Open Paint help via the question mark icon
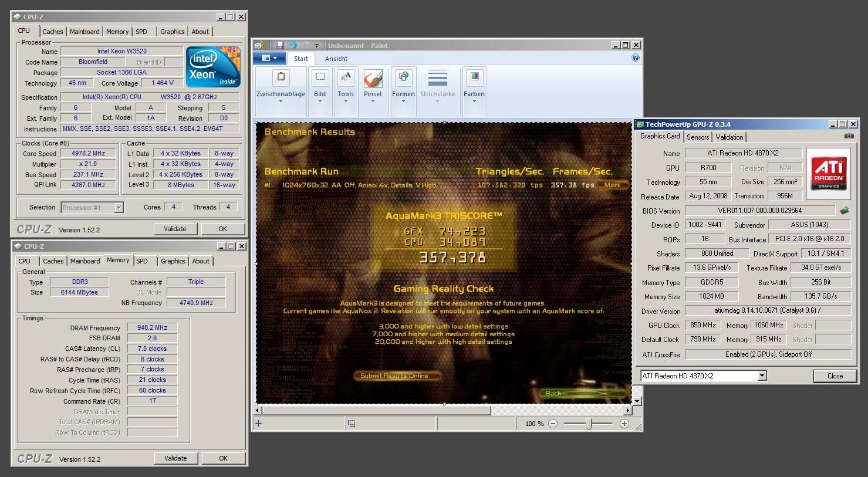 coord(636,58)
